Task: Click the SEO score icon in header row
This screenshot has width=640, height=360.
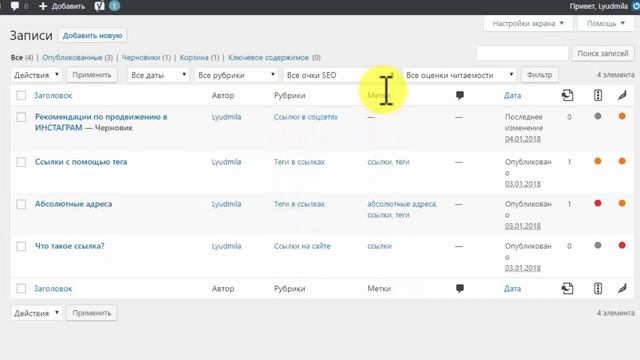Action: (x=598, y=95)
